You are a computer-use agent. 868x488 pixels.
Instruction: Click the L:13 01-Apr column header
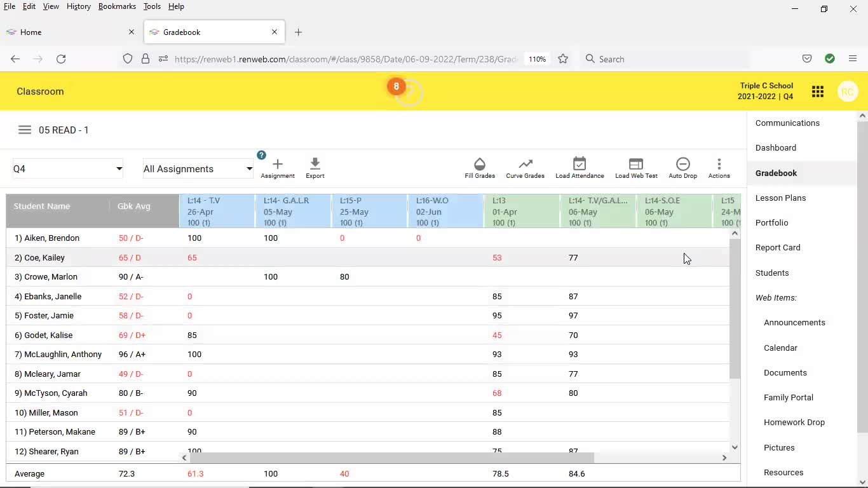522,211
